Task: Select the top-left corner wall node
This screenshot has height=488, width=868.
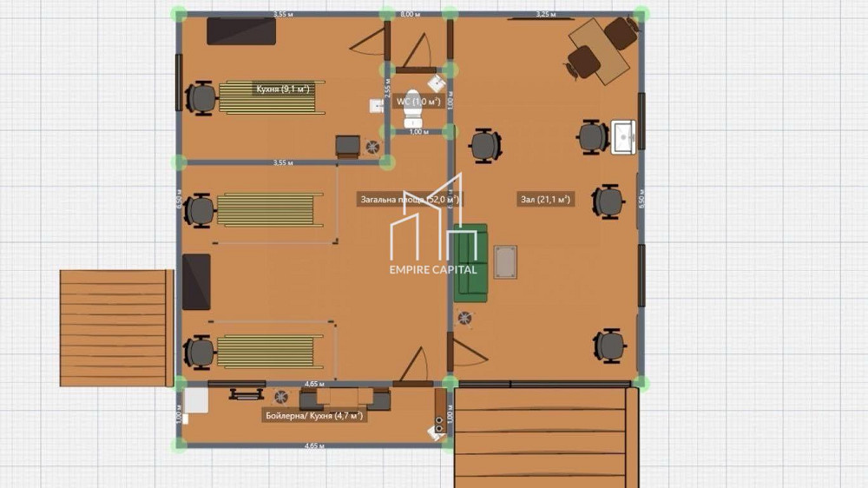Action: (180, 14)
